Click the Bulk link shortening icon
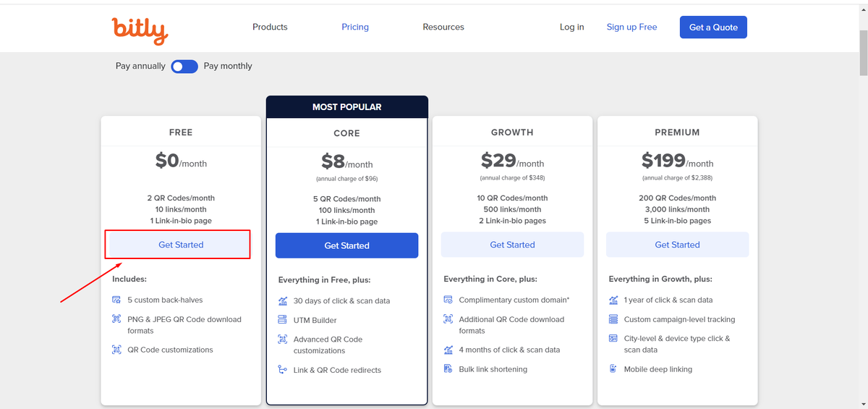The height and width of the screenshot is (409, 868). point(448,369)
